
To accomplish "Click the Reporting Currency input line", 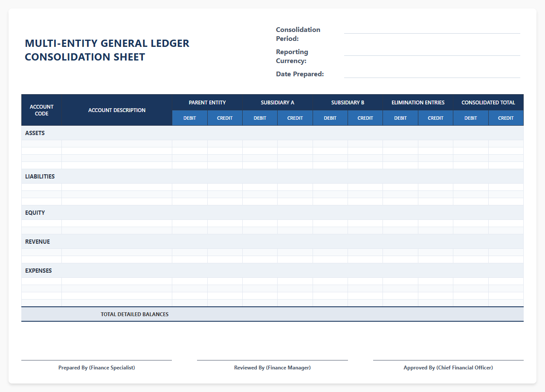I will [432, 52].
